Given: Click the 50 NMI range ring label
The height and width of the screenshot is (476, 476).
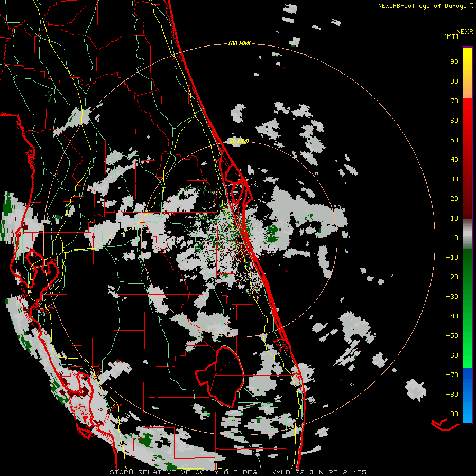Looking at the screenshot, I should coord(239,141).
